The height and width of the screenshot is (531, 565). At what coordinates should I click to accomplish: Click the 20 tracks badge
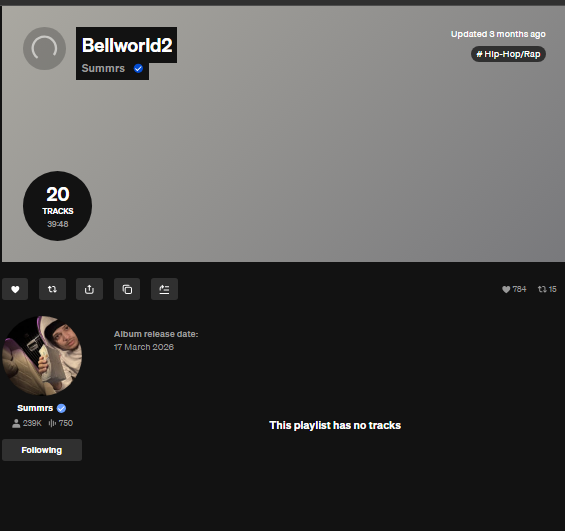click(x=58, y=206)
